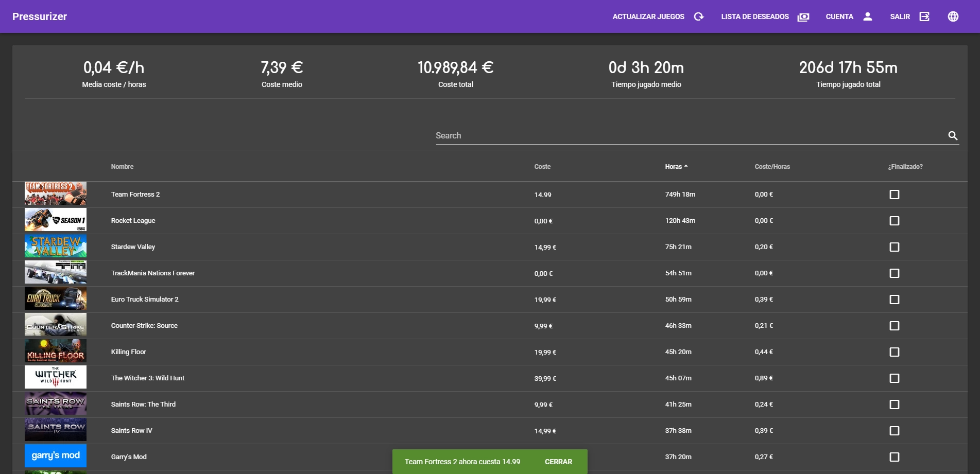980x474 pixels.
Task: Click the person icon beside Cuenta
Action: coord(868,16)
